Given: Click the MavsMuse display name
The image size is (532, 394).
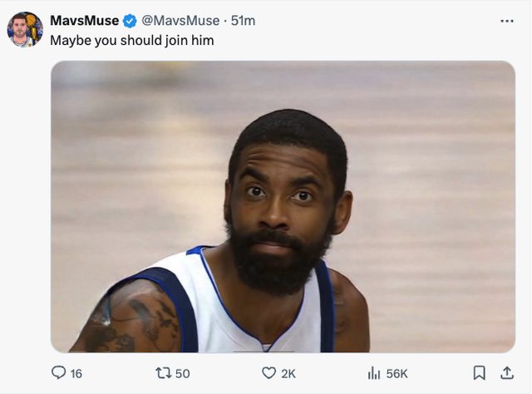Looking at the screenshot, I should pyautogui.click(x=84, y=21).
